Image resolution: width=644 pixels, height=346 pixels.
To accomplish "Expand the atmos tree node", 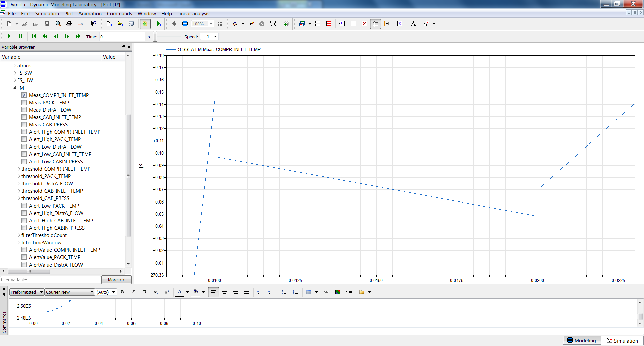I will (15, 65).
